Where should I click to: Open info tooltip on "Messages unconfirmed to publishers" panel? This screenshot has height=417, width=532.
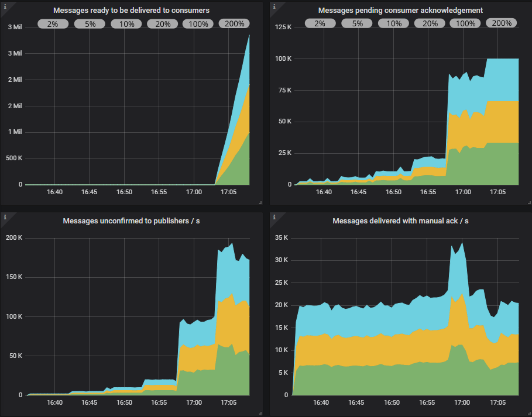click(x=6, y=216)
